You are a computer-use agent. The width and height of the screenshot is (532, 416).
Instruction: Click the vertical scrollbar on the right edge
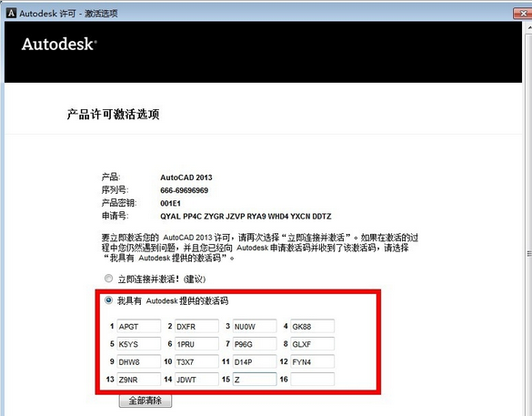coord(529,219)
